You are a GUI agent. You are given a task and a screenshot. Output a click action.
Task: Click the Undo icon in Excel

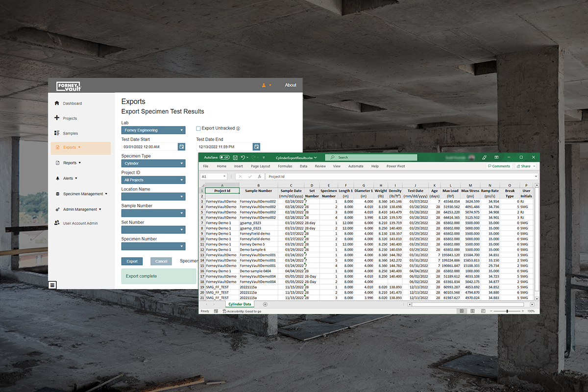[243, 157]
